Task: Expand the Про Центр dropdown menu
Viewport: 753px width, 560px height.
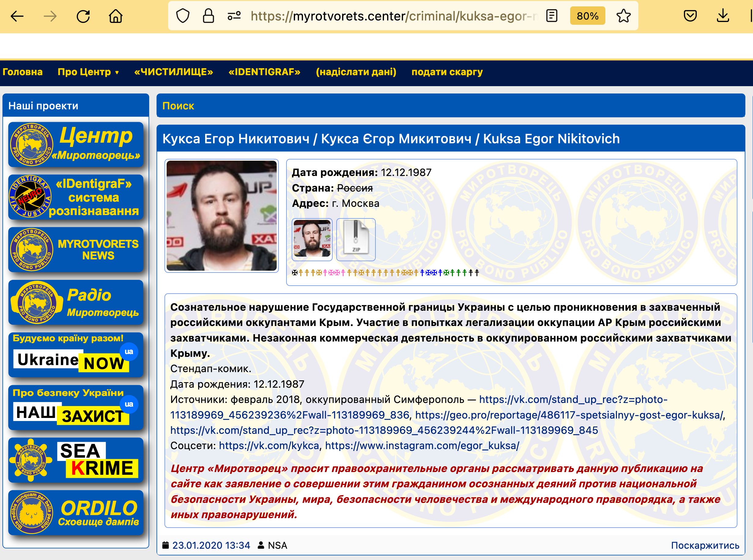Action: [x=88, y=72]
